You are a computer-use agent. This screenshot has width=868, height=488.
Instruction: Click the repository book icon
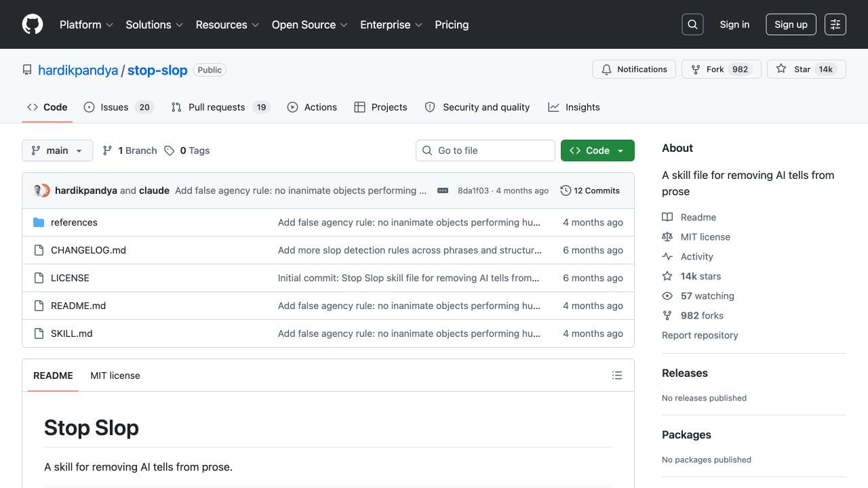coord(27,70)
